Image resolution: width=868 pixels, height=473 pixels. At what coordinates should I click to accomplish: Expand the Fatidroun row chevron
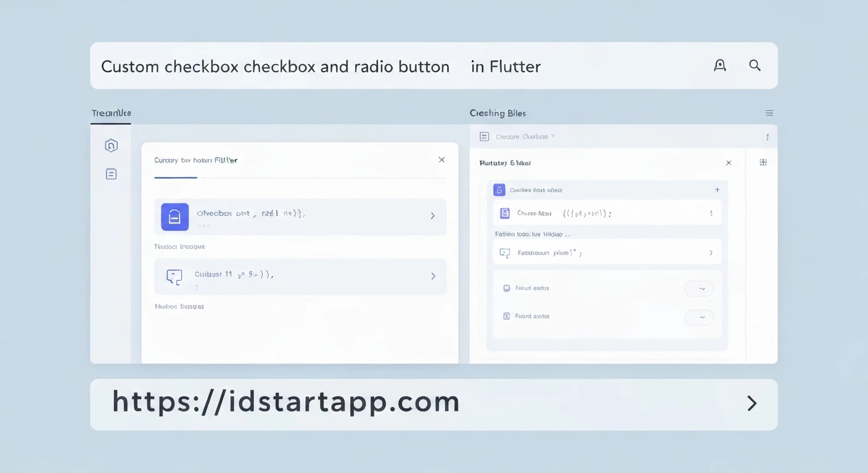711,253
